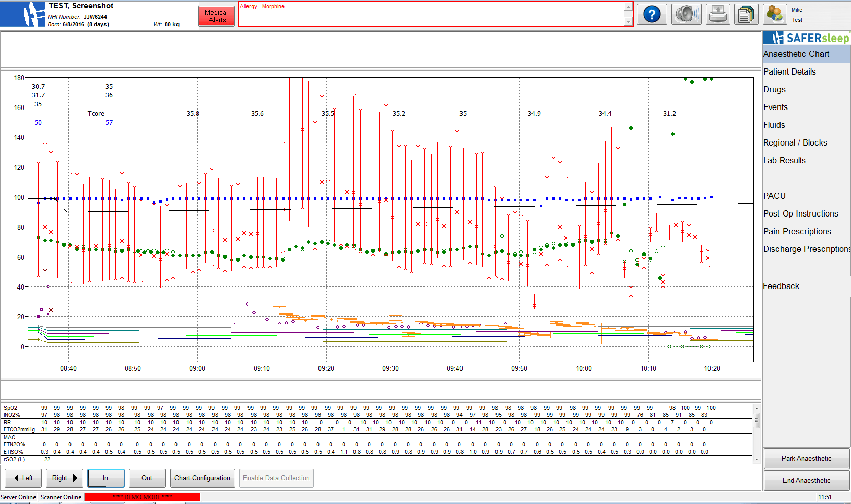
Task: Open the stacked documents icon
Action: point(746,14)
